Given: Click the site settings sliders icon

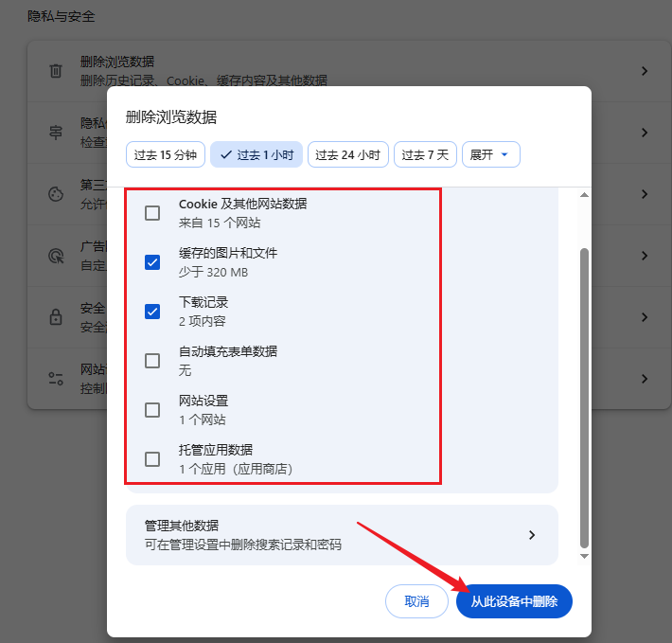Looking at the screenshot, I should [56, 379].
